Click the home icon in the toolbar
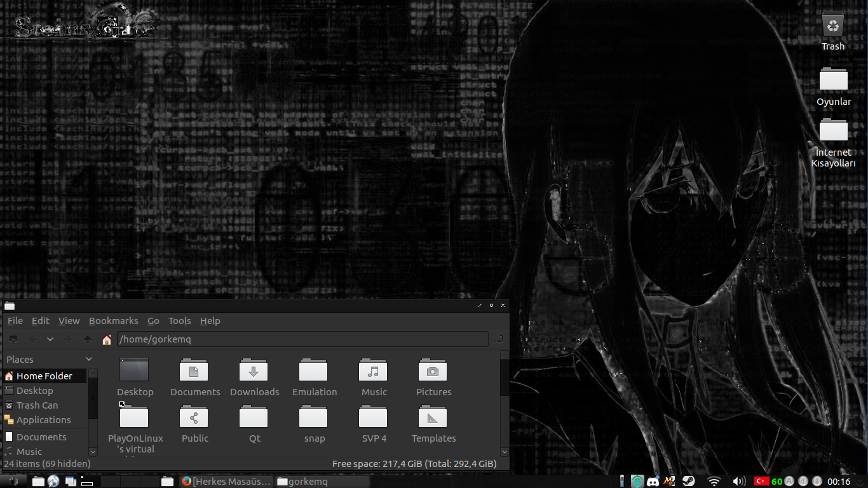 [107, 339]
